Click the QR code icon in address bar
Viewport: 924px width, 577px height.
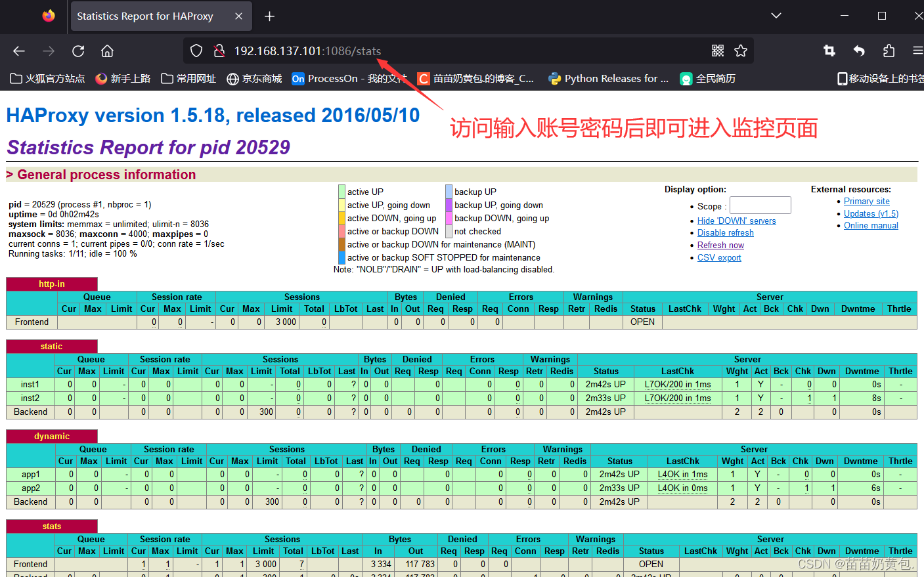pyautogui.click(x=718, y=51)
